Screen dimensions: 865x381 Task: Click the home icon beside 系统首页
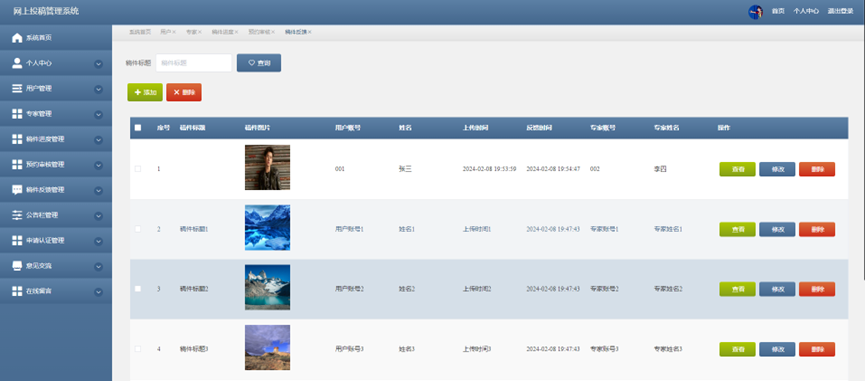17,38
